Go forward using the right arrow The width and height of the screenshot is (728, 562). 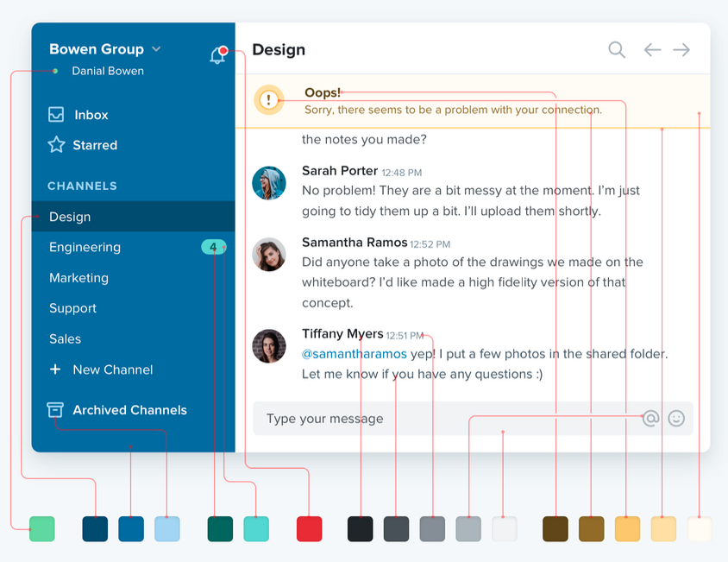coord(681,50)
